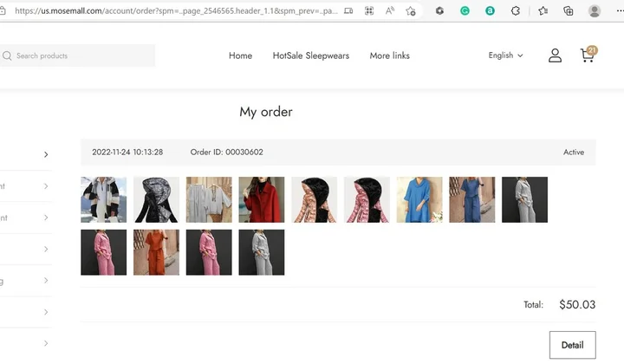
Task: Click Order ID: 00030602 text
Action: pyautogui.click(x=226, y=152)
